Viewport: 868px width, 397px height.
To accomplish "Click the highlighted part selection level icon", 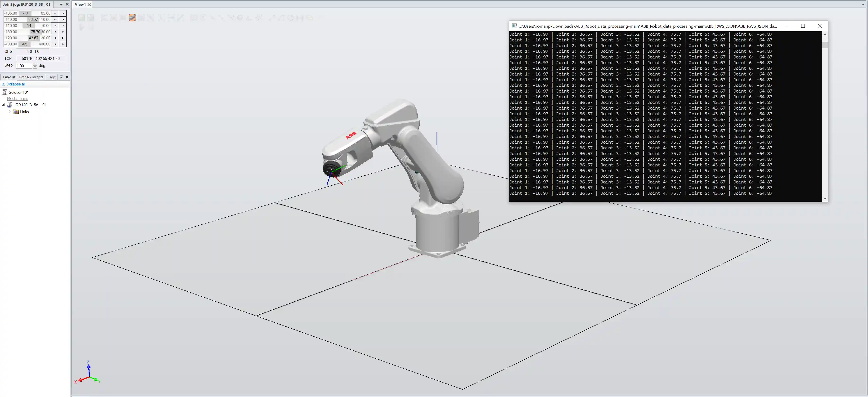I will point(132,18).
